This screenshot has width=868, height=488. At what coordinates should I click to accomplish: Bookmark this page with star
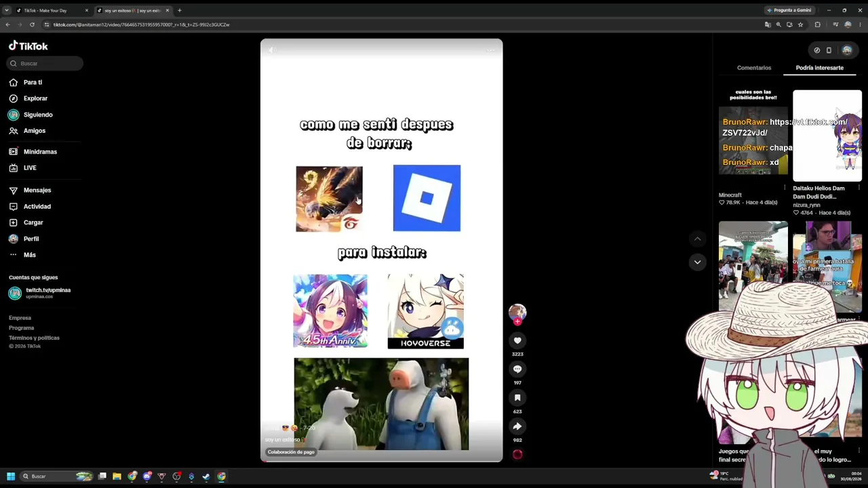coord(800,24)
